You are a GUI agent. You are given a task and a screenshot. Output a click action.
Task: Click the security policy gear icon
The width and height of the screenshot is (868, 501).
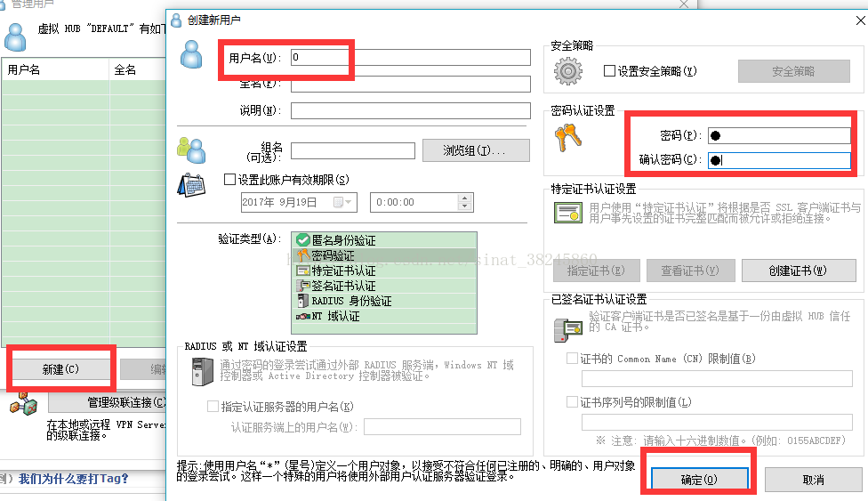click(567, 71)
